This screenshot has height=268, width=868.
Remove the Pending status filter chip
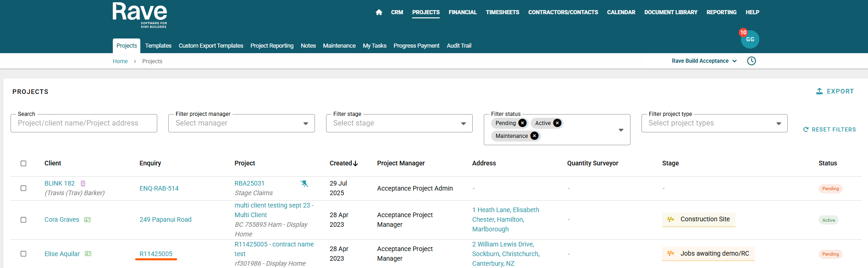coord(522,123)
